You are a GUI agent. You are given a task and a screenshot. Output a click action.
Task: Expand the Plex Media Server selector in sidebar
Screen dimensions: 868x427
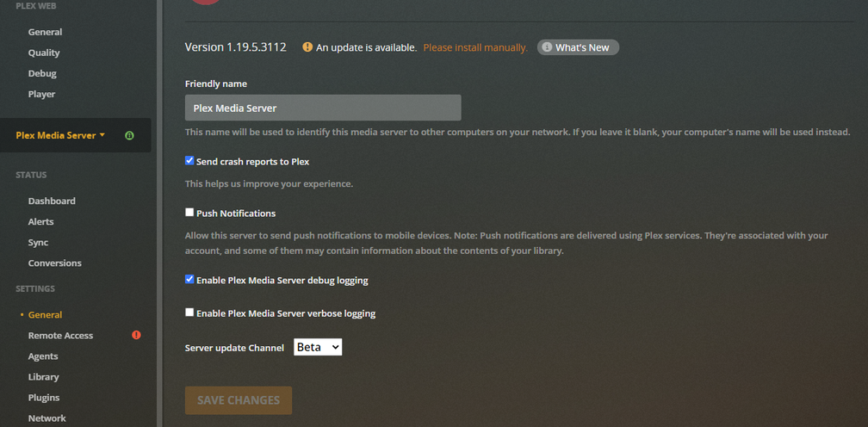pyautogui.click(x=60, y=135)
